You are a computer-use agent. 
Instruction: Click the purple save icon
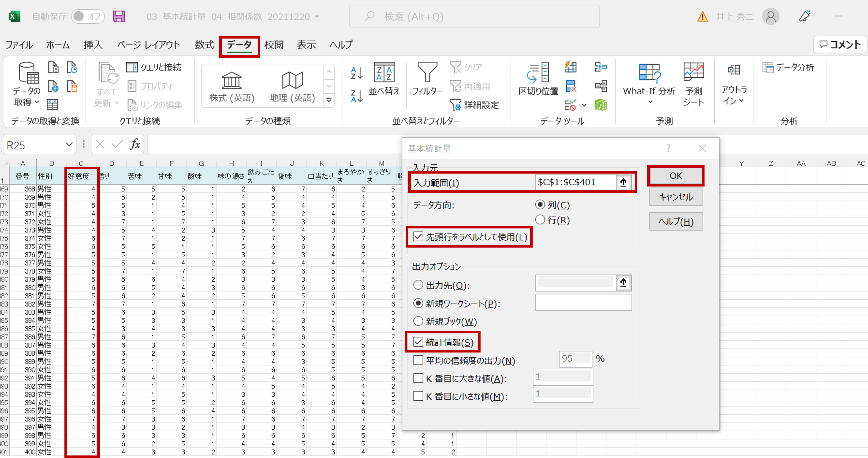(x=119, y=17)
